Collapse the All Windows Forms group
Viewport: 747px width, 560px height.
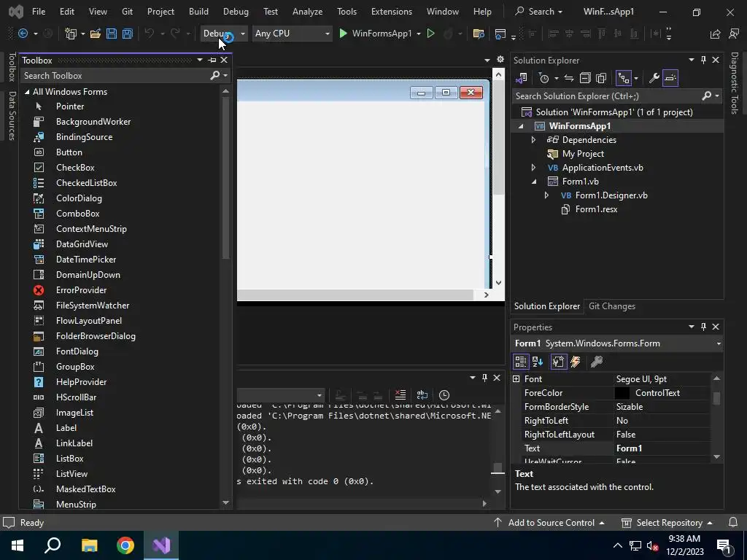point(27,92)
